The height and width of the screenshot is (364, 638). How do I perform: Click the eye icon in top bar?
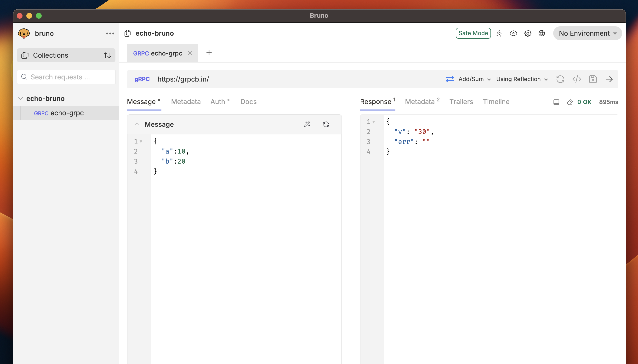click(x=513, y=33)
